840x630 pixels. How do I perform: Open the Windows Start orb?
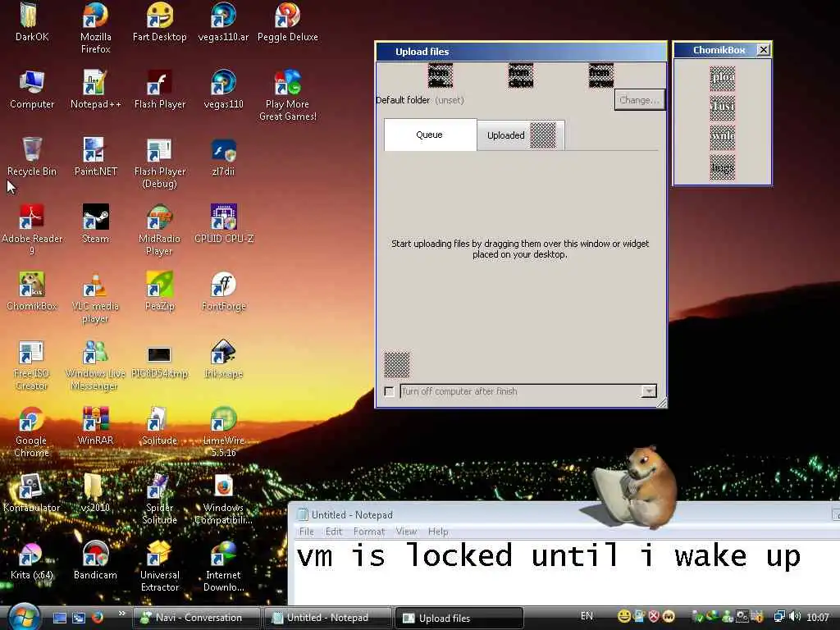(24, 616)
